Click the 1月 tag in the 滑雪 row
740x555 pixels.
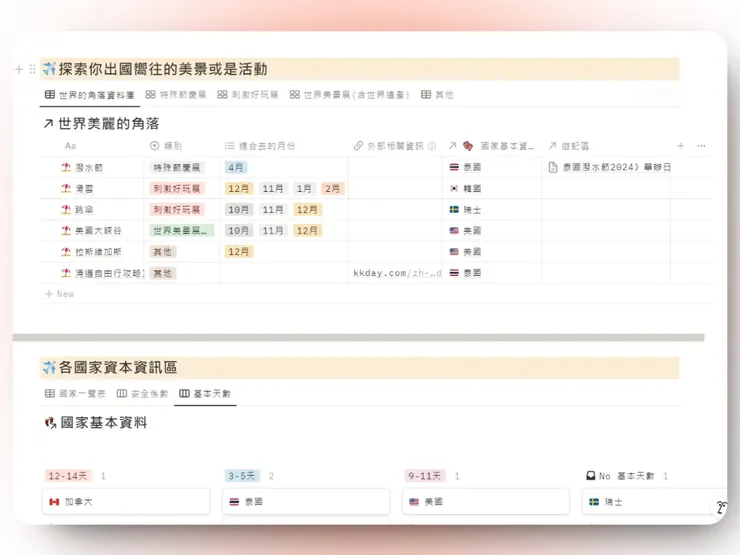303,188
